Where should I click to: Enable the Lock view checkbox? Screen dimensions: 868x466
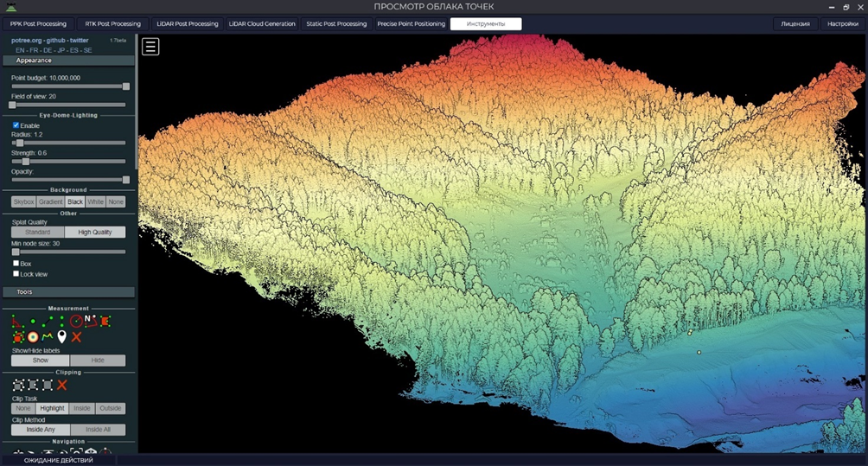click(x=16, y=274)
